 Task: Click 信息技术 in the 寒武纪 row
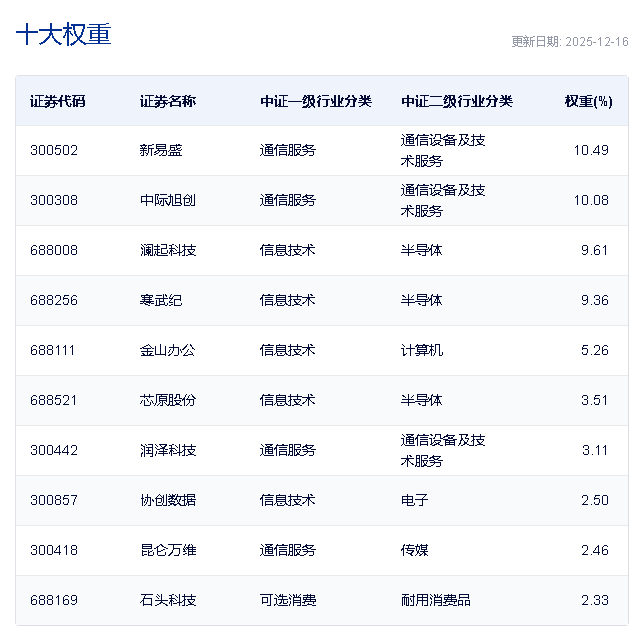[x=288, y=300]
